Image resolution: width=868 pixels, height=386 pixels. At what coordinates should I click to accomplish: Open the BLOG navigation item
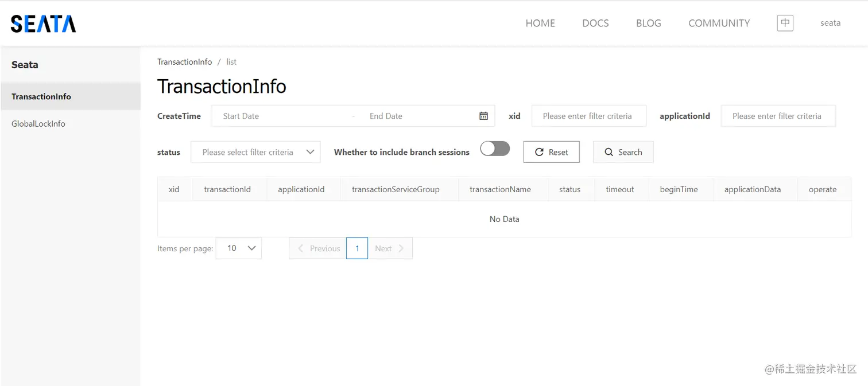pos(649,23)
